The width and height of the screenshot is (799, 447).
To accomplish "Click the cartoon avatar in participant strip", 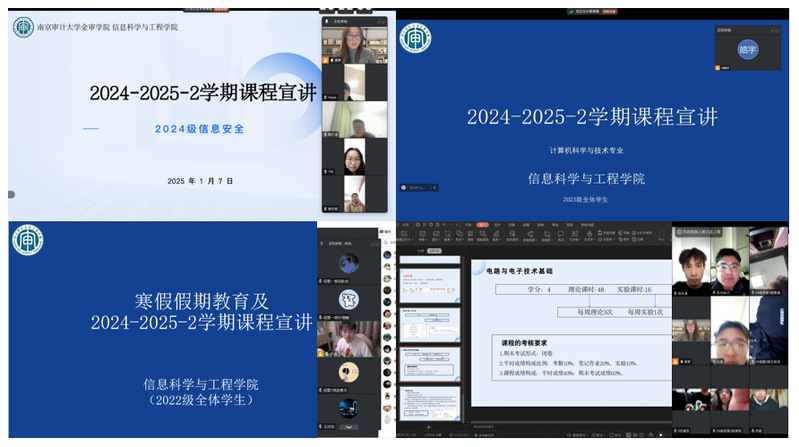I will [x=349, y=297].
